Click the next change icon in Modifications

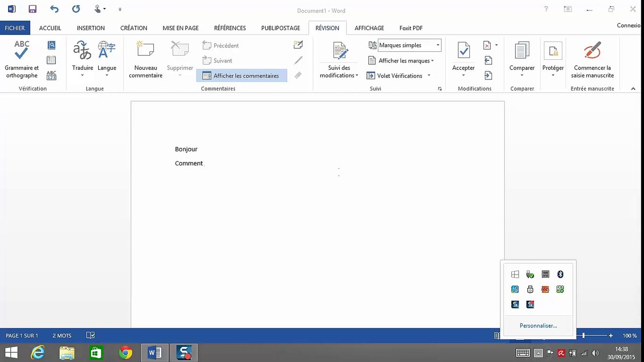click(488, 75)
